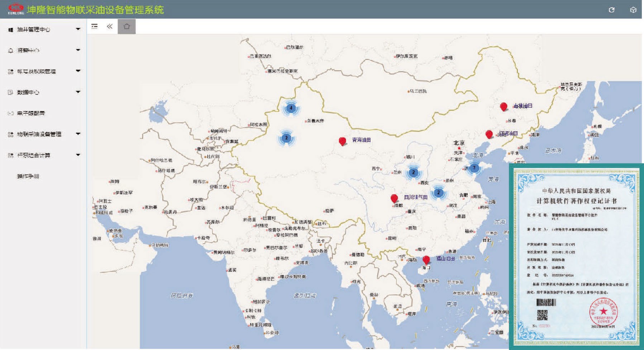Expand the 油井管理中心 menu arrow
Screen dimensions: 644x350
78,29
